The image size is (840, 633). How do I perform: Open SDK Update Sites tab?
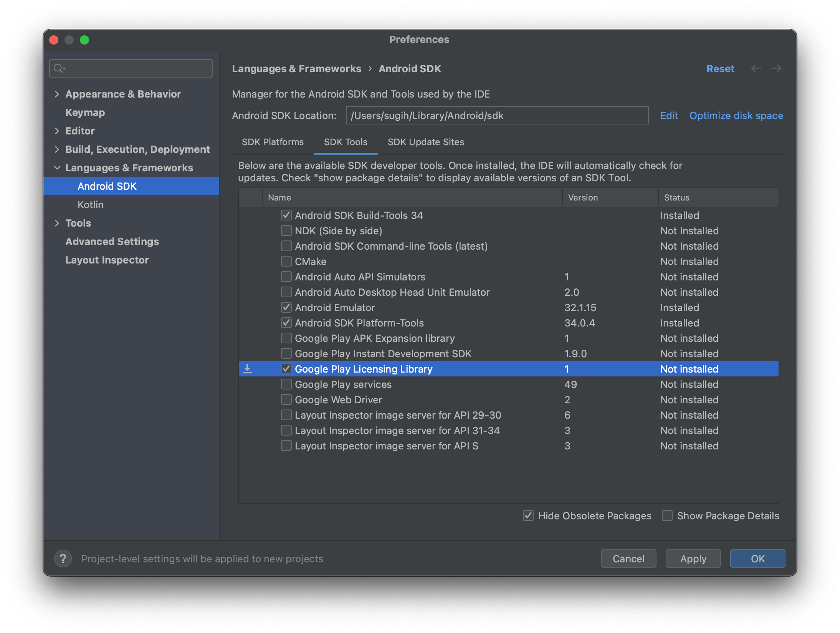[425, 142]
